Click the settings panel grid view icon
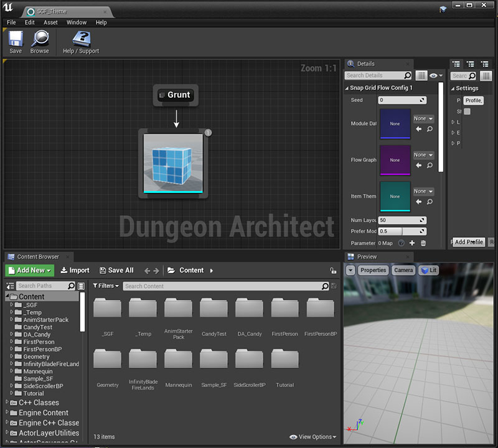Viewport: 498px width, 448px height. point(486,75)
